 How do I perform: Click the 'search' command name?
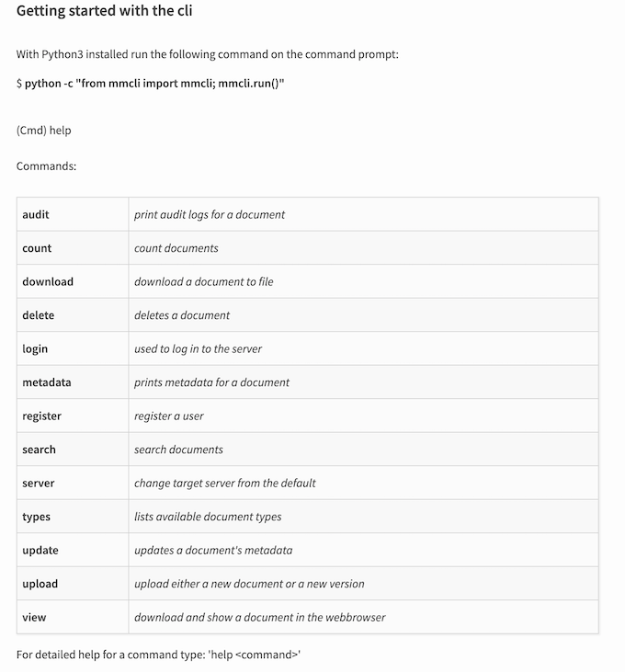click(x=39, y=450)
